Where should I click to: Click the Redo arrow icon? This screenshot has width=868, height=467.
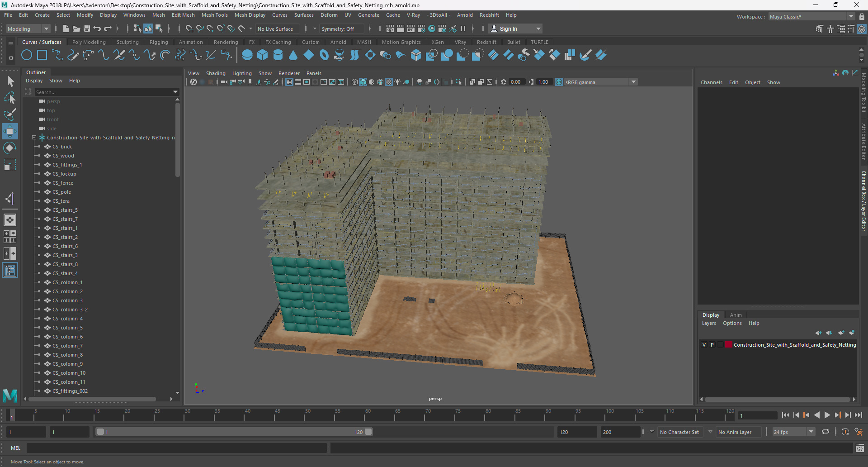(x=108, y=29)
